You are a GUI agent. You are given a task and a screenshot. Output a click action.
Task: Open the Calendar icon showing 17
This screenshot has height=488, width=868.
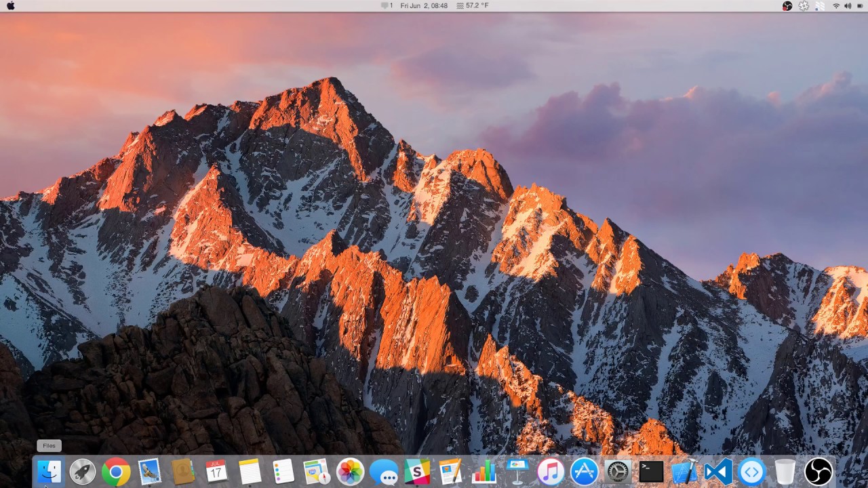[x=216, y=472]
